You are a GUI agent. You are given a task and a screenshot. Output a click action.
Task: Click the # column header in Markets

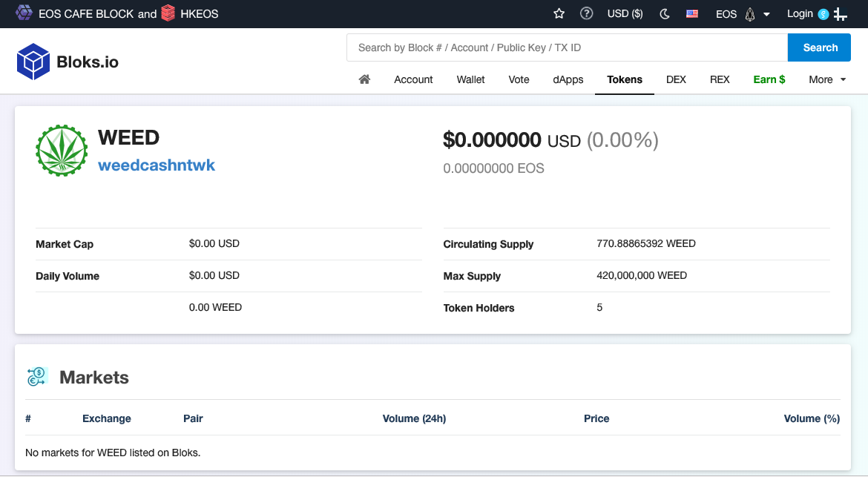coord(28,419)
